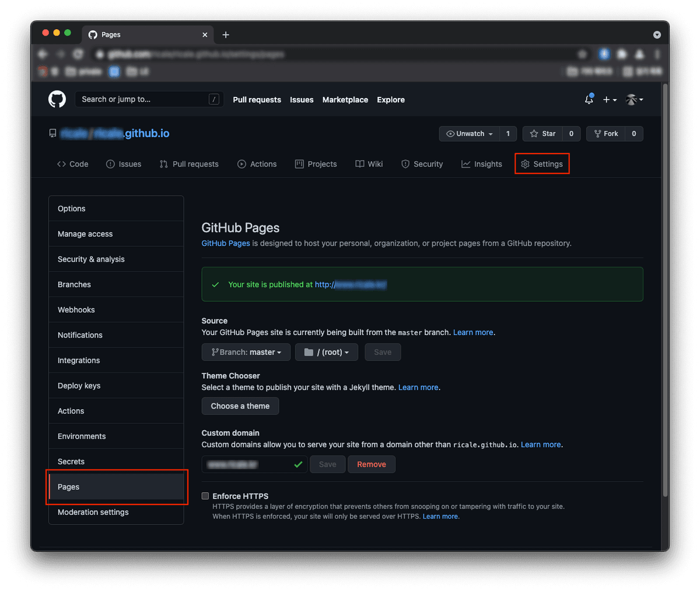This screenshot has width=700, height=592.
Task: Select Actions in the settings sidebar
Action: click(116, 410)
